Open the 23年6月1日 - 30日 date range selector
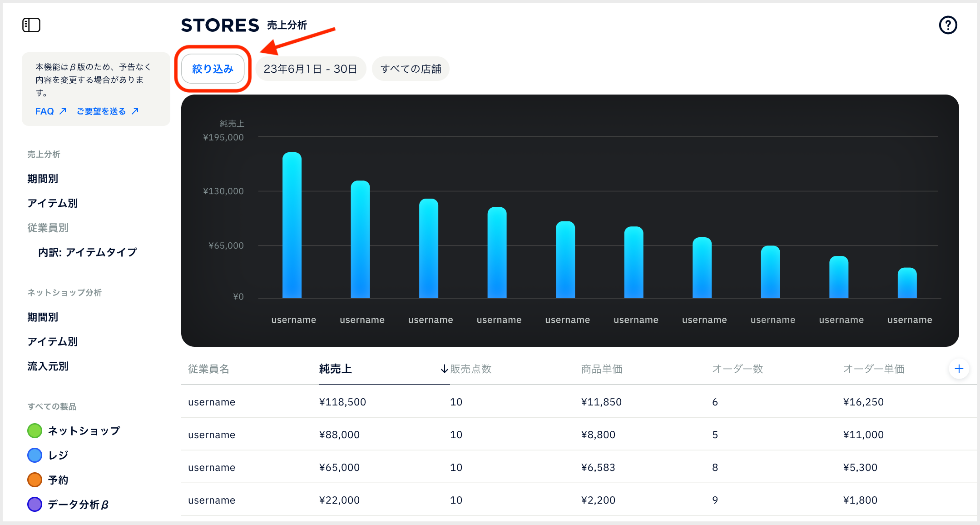The image size is (980, 525). point(311,69)
